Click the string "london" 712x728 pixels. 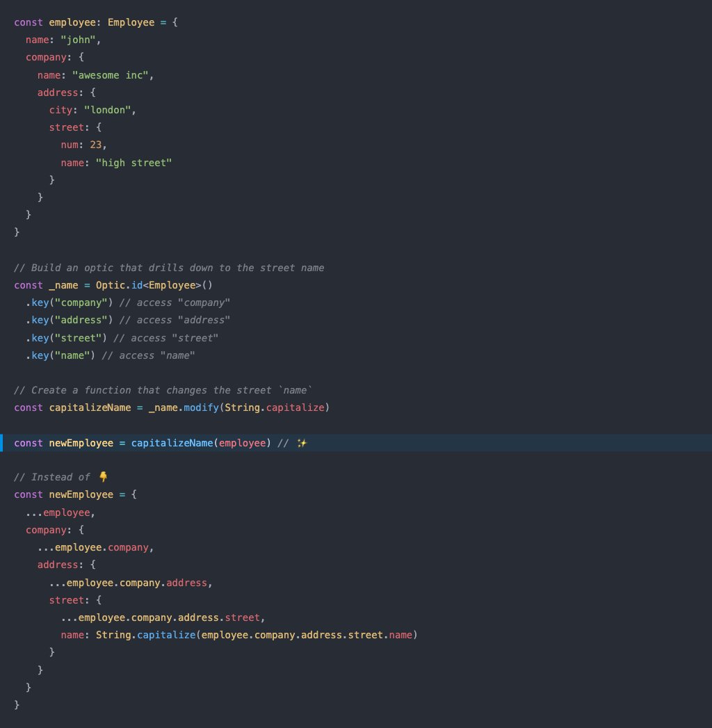click(108, 110)
